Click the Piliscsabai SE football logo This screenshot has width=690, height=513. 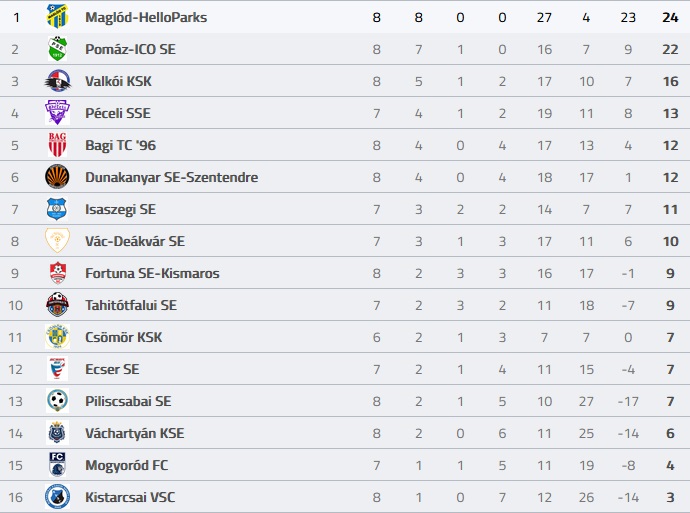click(57, 401)
